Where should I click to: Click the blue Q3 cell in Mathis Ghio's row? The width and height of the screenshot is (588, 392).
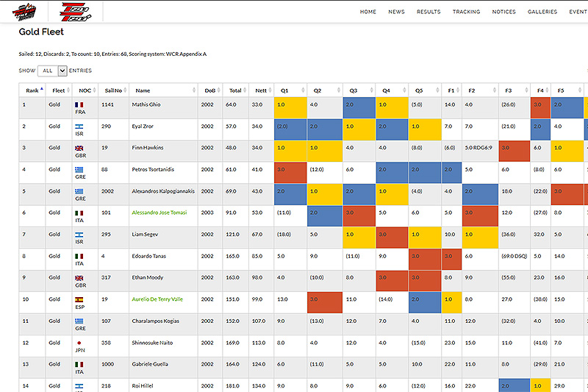click(x=359, y=108)
